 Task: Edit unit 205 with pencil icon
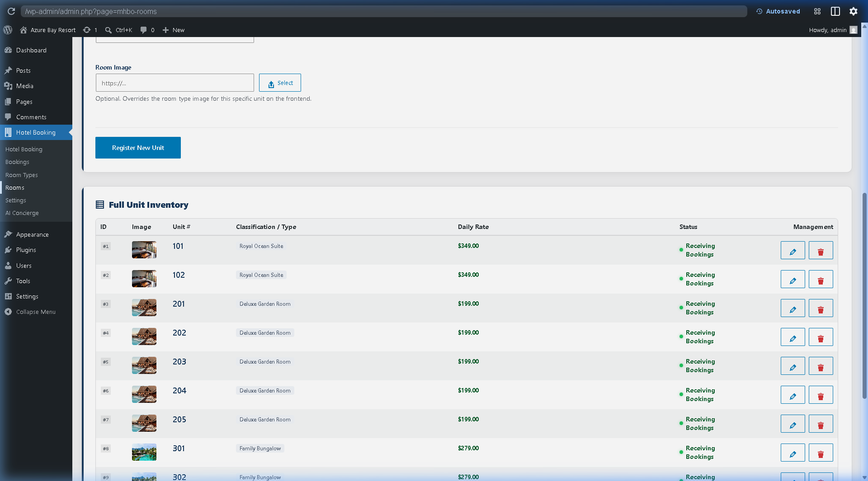[793, 424]
